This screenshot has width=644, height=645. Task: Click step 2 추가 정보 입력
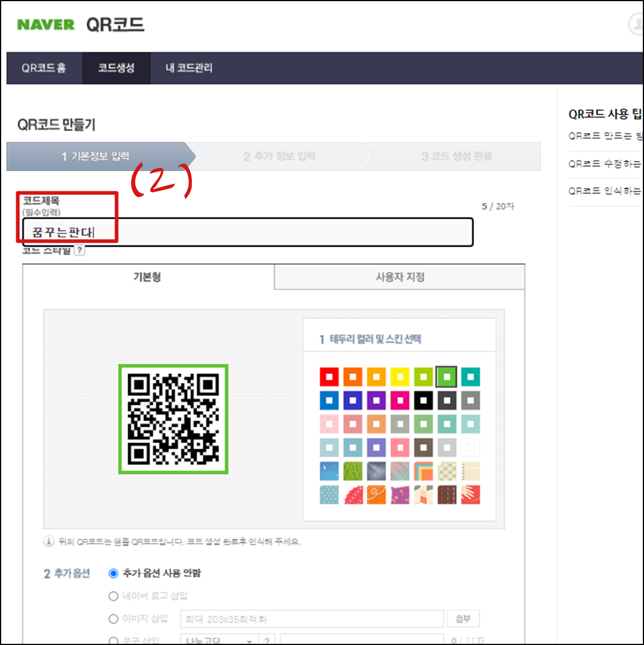tap(280, 156)
